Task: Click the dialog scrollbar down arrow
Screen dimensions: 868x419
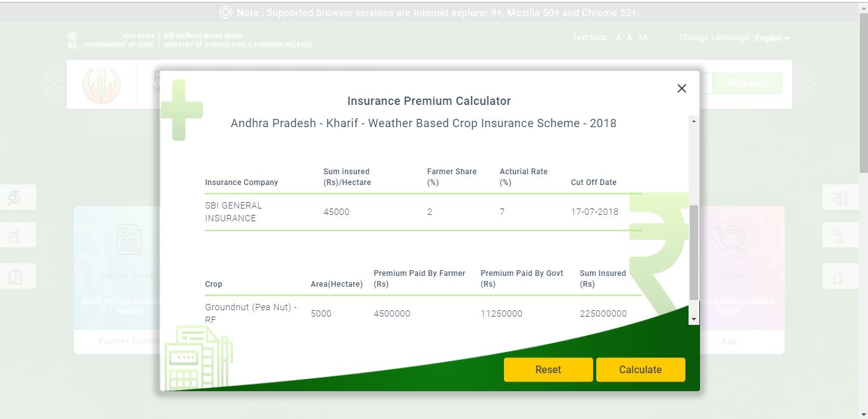Action: [x=694, y=317]
